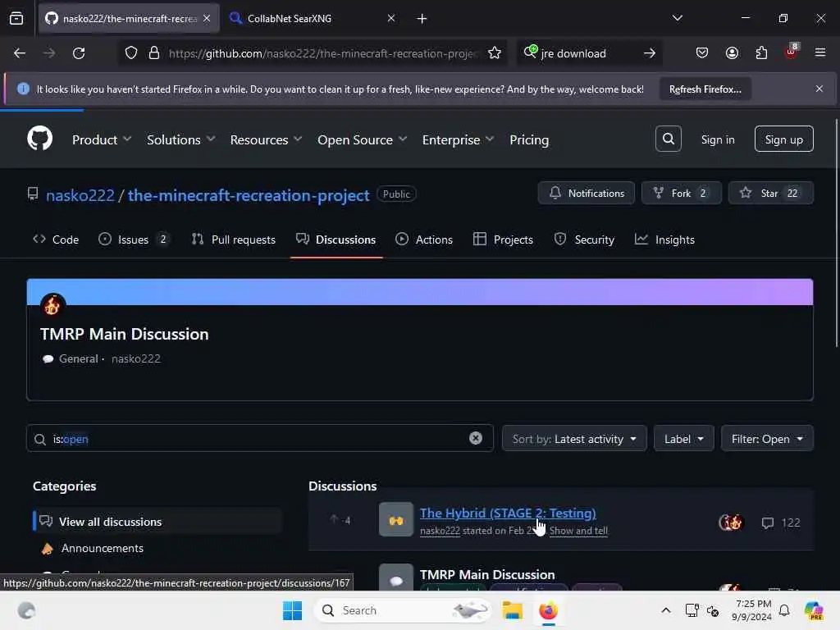This screenshot has height=630, width=840.
Task: Click the Pricing link
Action: (529, 139)
